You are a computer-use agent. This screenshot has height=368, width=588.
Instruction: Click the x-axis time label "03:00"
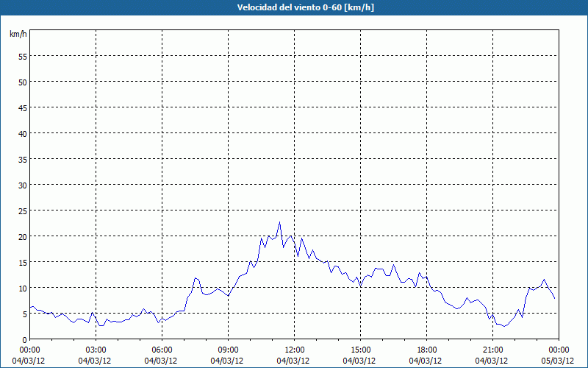click(96, 350)
